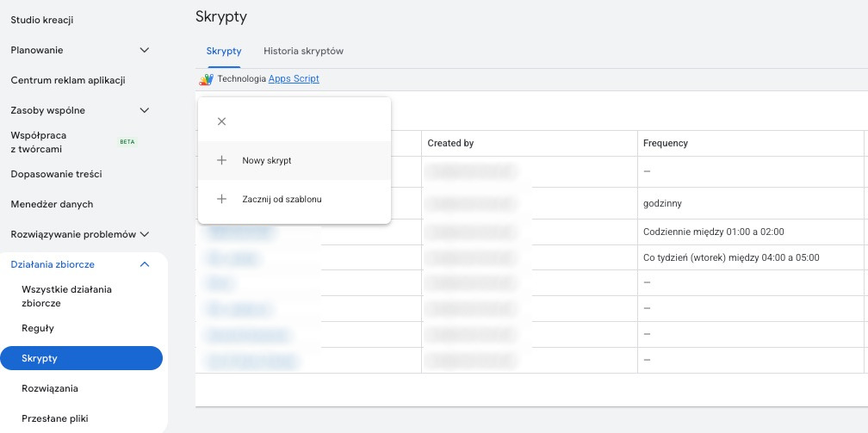Open the Apps Script link
Viewport: 868px width, 433px height.
[294, 79]
